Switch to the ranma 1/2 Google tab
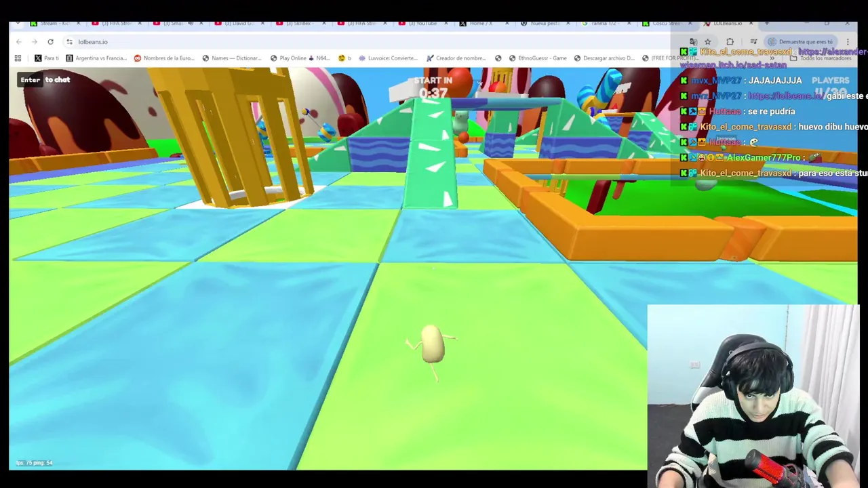The width and height of the screenshot is (868, 488). click(x=606, y=23)
